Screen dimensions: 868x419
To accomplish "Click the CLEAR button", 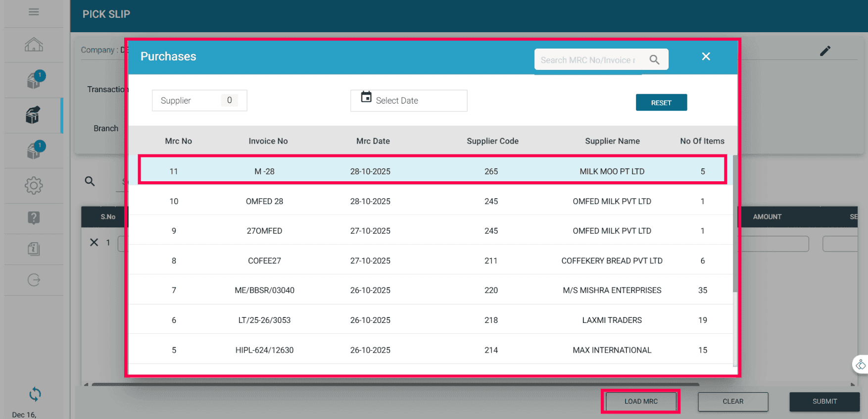I will 733,402.
